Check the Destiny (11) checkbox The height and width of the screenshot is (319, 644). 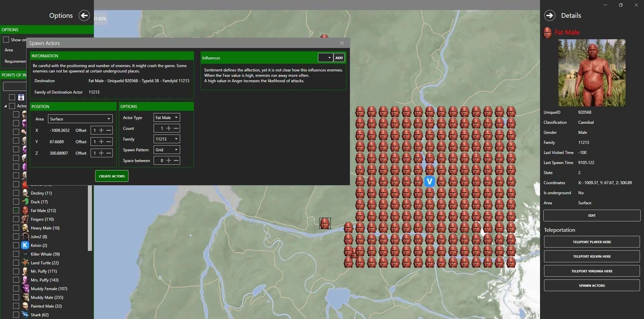(x=16, y=193)
